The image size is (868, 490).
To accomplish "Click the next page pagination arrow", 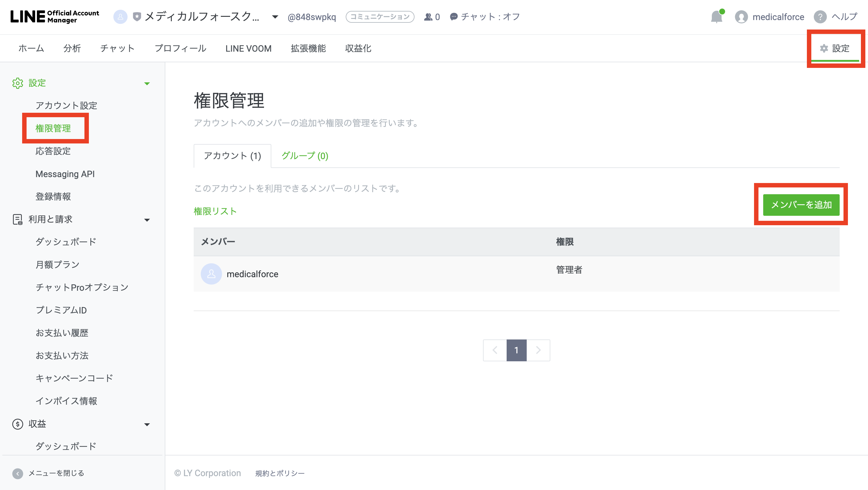I will pyautogui.click(x=538, y=350).
